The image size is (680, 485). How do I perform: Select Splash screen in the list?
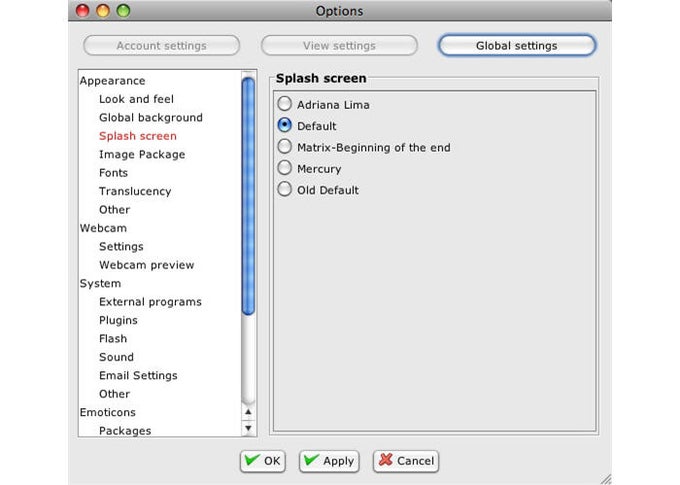[x=137, y=136]
